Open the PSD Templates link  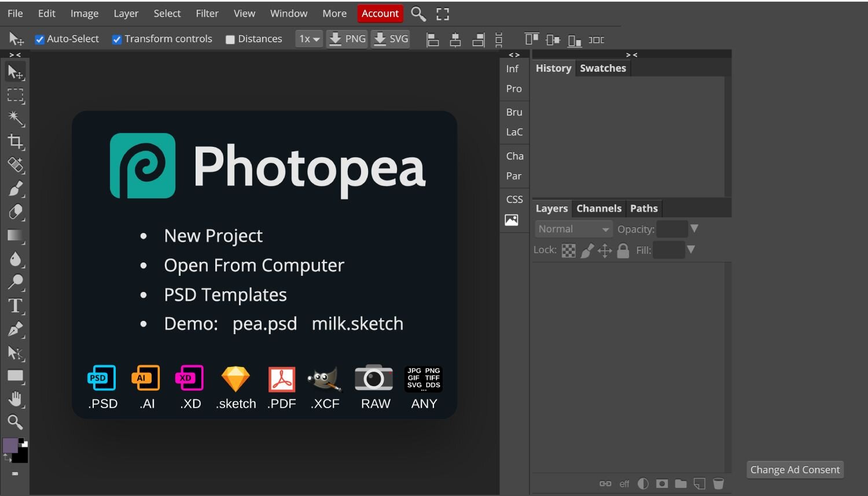coord(225,295)
